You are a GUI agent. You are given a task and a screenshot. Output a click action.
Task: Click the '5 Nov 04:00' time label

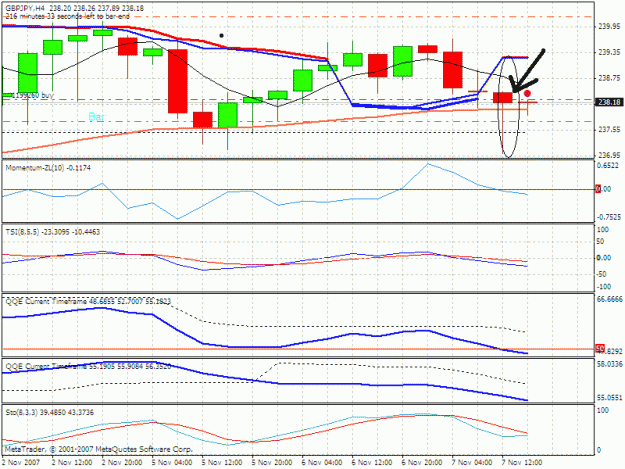172,462
